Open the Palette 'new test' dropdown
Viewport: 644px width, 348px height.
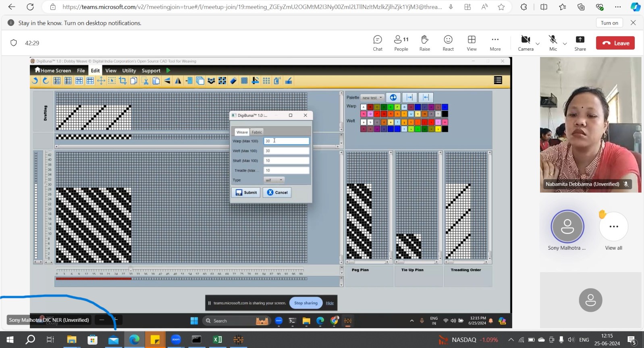tap(372, 98)
